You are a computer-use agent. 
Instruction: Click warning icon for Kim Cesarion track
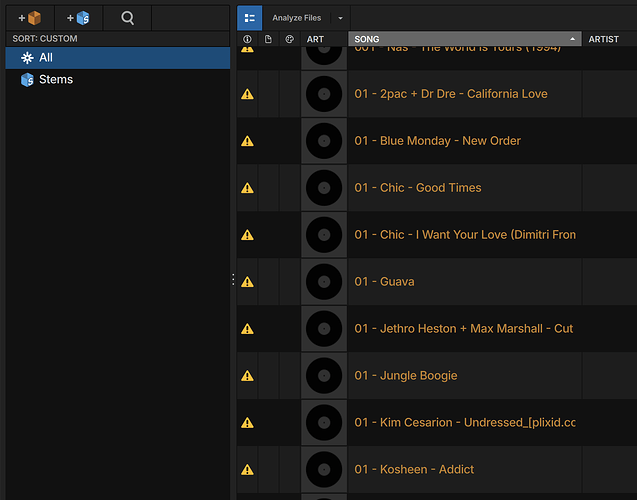click(x=247, y=423)
